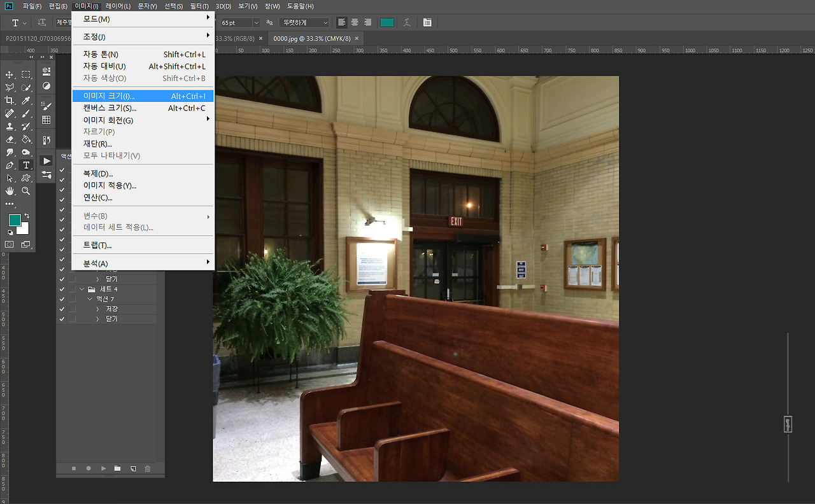The image size is (815, 504).
Task: Select the Path Selection tool
Action: coord(10,178)
